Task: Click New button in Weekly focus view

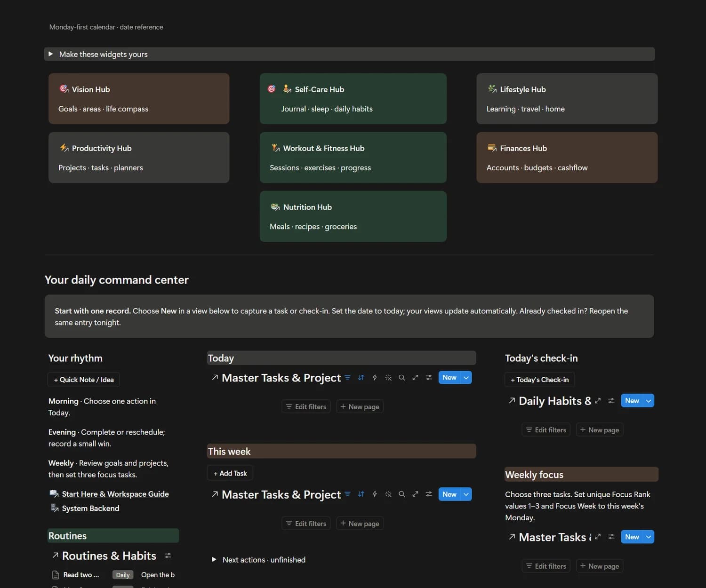Action: click(632, 537)
